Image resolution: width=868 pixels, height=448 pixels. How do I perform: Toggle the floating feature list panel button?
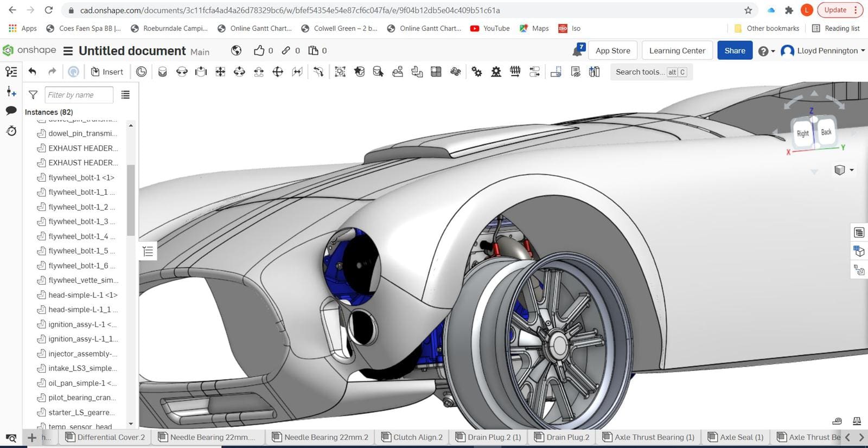coord(148,251)
